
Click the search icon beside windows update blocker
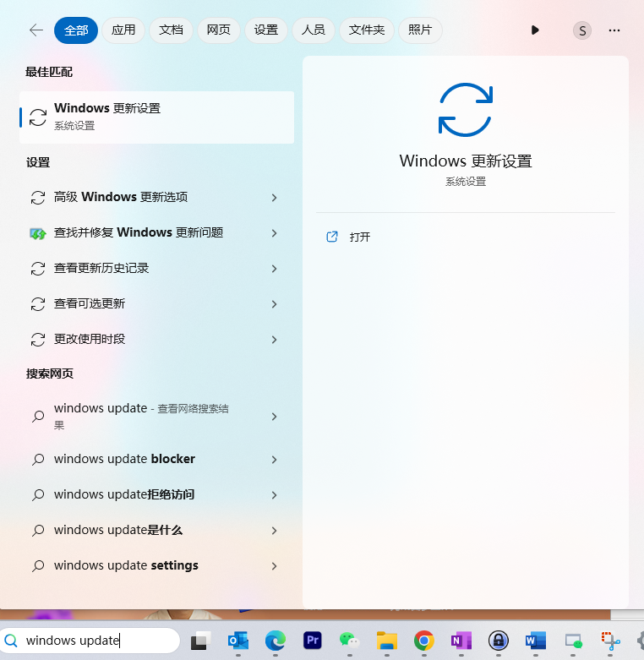click(38, 459)
